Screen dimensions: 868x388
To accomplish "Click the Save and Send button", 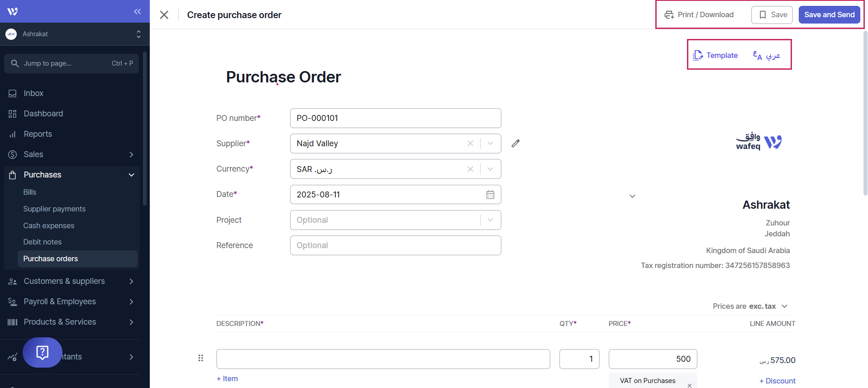I will pyautogui.click(x=829, y=15).
